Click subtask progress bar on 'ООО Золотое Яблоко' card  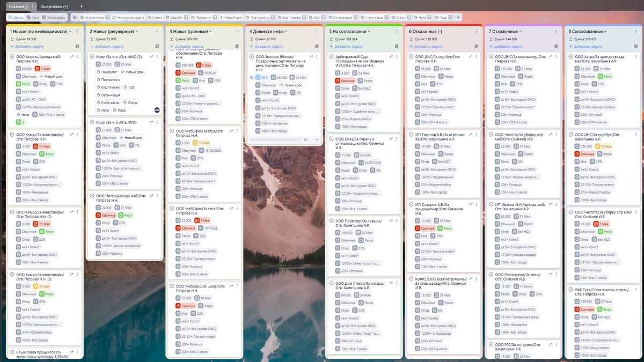(276, 139)
